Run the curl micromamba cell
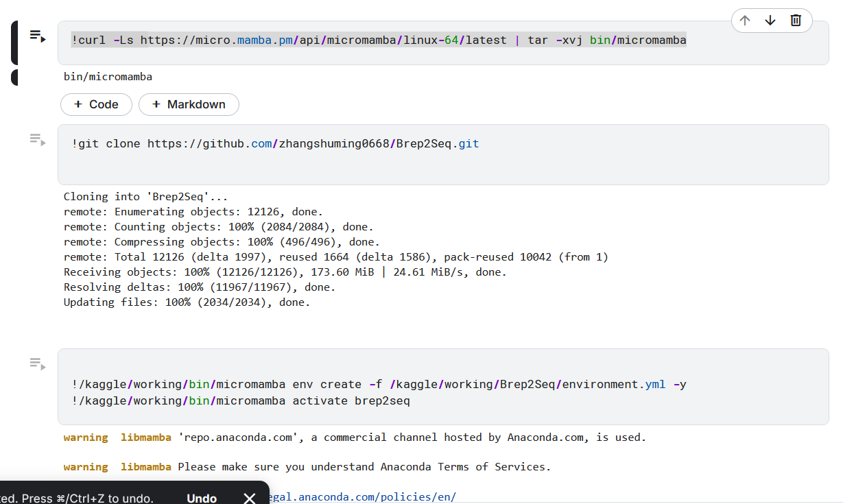 point(37,36)
